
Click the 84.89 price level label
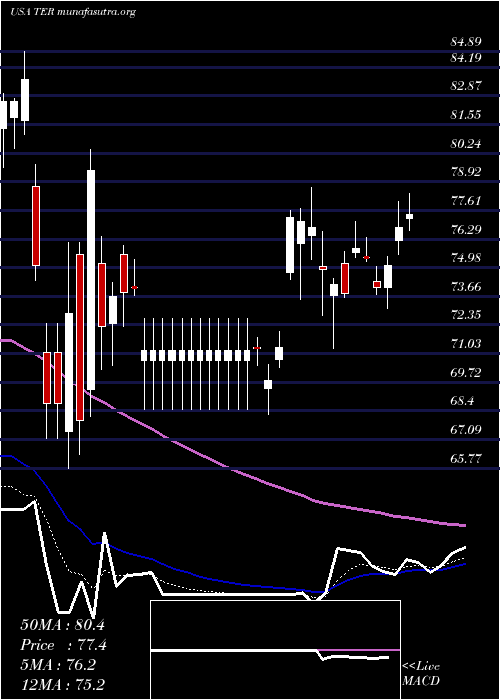(466, 42)
